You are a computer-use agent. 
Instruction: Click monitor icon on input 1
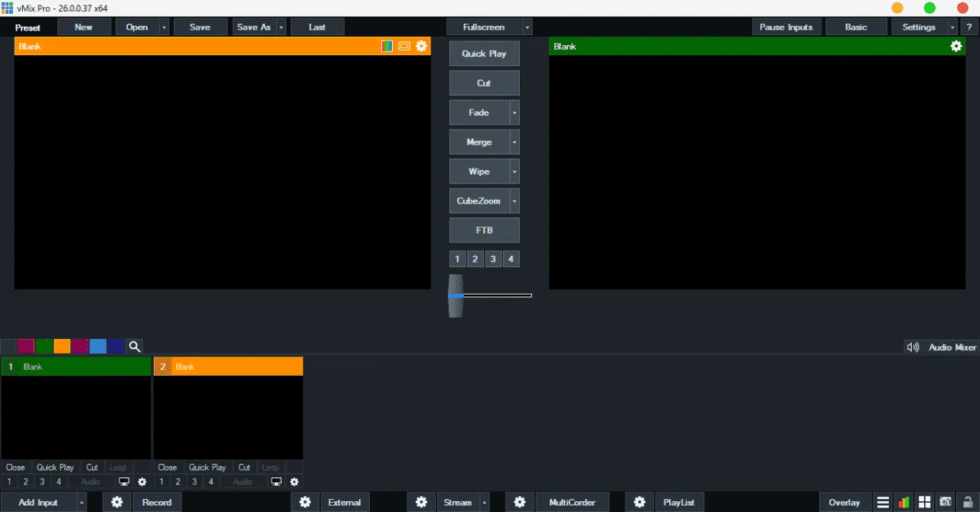124,482
